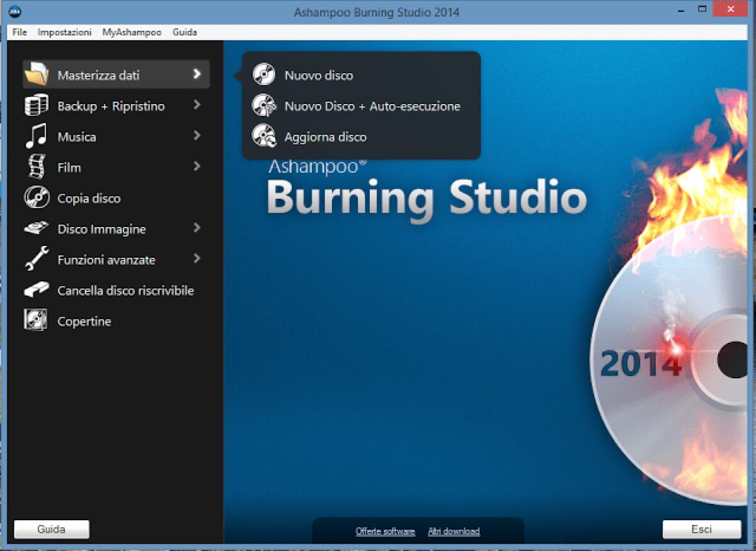
Task: Click the Ashampoo logo in the title bar
Action: [x=15, y=9]
